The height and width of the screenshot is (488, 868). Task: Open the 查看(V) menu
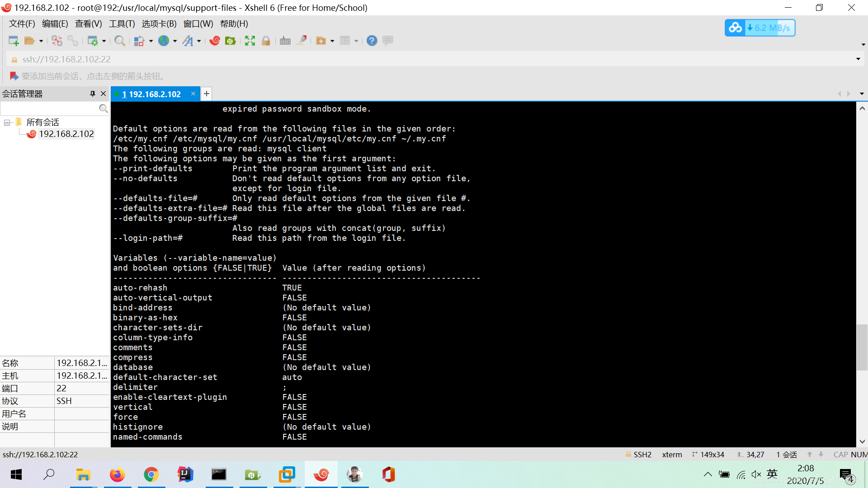click(89, 24)
